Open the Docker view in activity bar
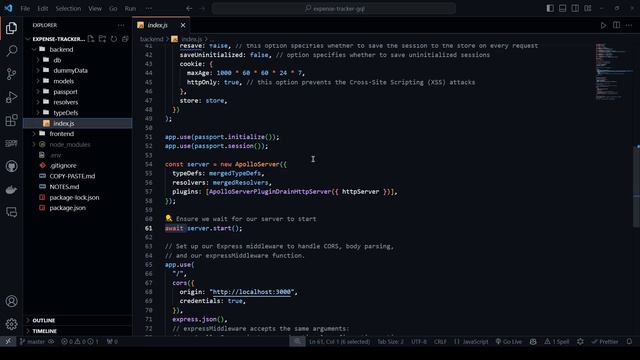This screenshot has height=360, width=640. tap(11, 189)
